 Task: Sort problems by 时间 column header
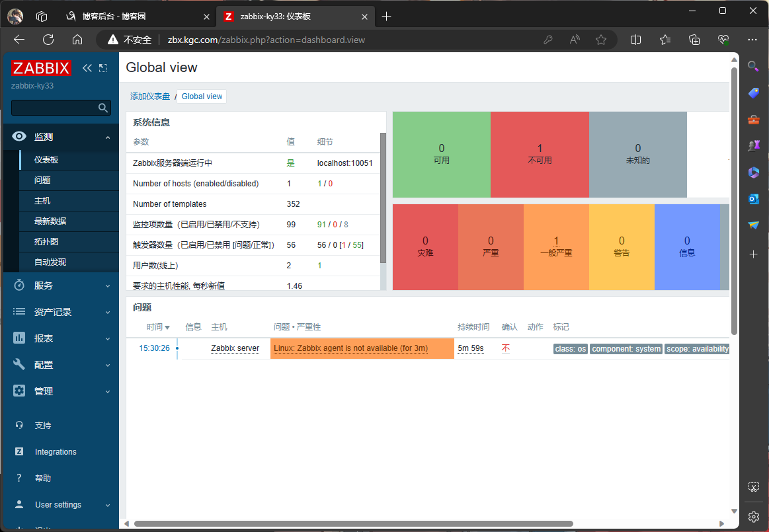point(158,327)
